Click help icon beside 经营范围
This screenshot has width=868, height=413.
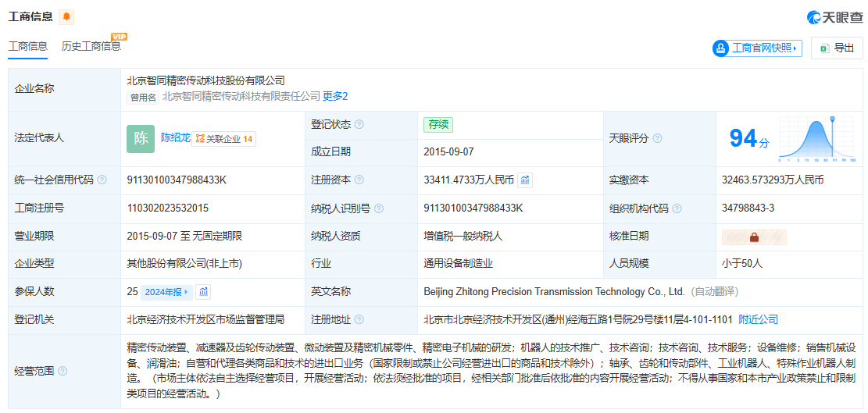pyautogui.click(x=63, y=371)
